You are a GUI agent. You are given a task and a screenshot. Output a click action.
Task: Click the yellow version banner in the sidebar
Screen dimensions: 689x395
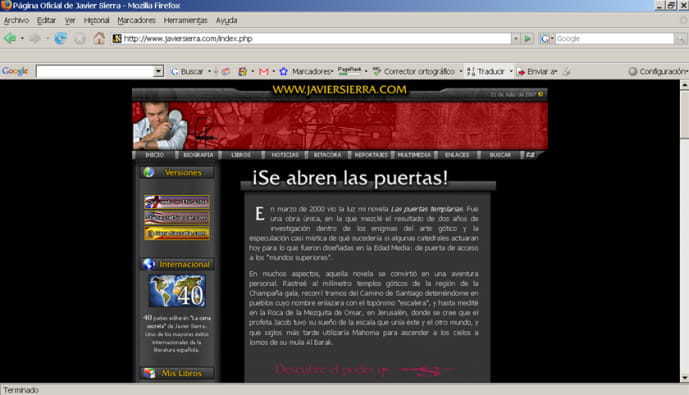[x=177, y=233]
